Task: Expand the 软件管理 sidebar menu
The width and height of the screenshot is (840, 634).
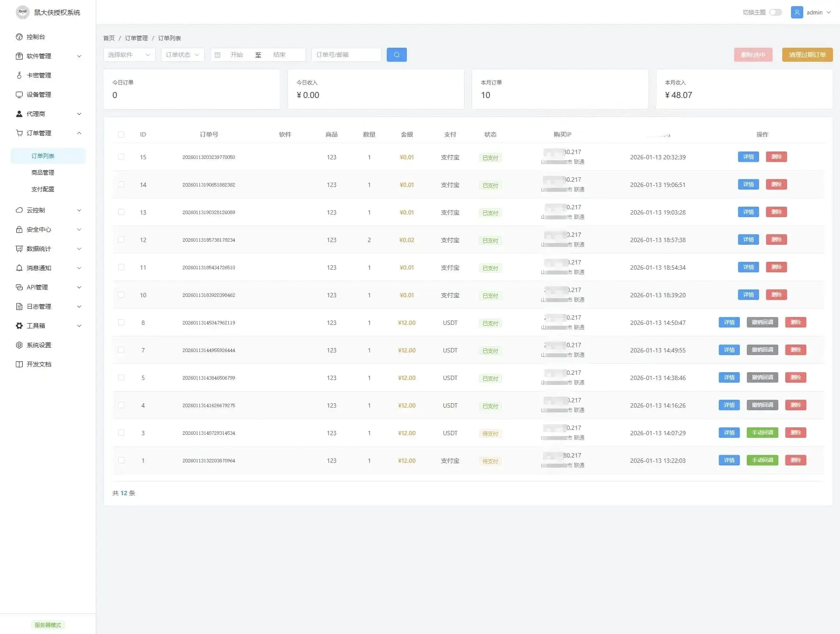Action: point(48,56)
